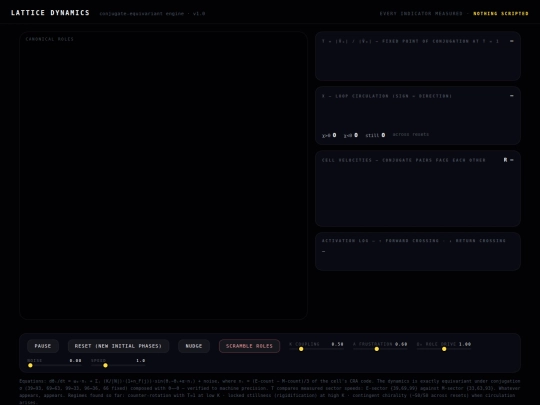Adjust the Frustration slider
The image size is (540, 405).
(380, 349)
